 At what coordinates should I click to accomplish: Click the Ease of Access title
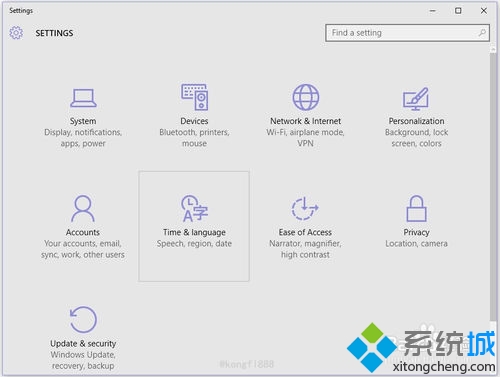tap(305, 232)
